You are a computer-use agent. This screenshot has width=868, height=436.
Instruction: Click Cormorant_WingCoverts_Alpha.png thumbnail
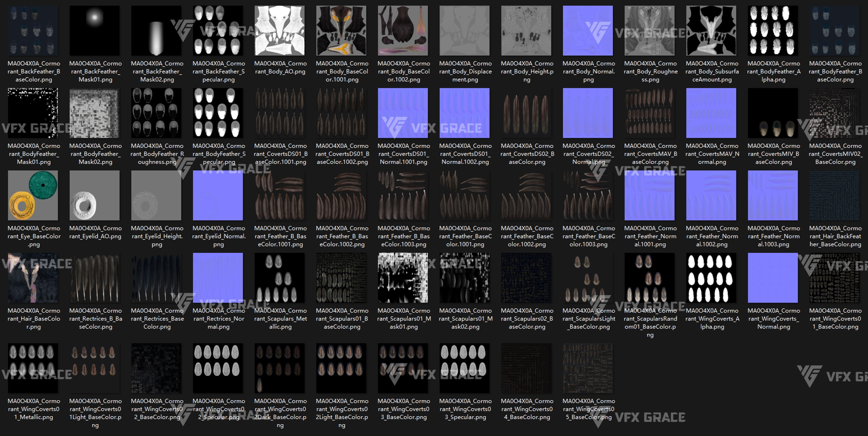(711, 278)
